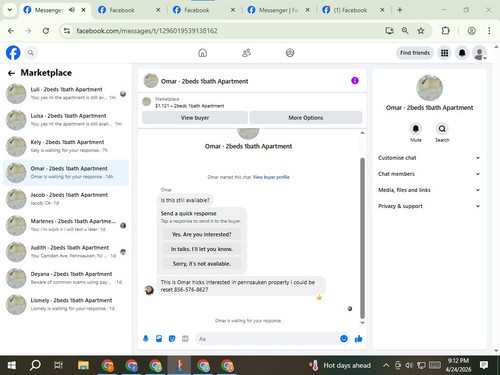Open the Friends icon in top navigation
The image size is (500, 375).
[246, 53]
